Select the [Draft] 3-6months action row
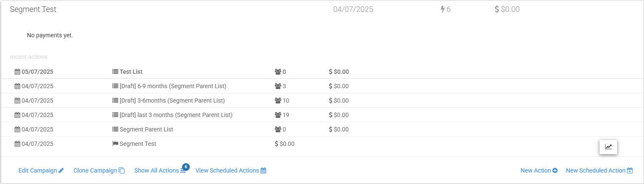This screenshot has width=644, height=184. [x=322, y=100]
